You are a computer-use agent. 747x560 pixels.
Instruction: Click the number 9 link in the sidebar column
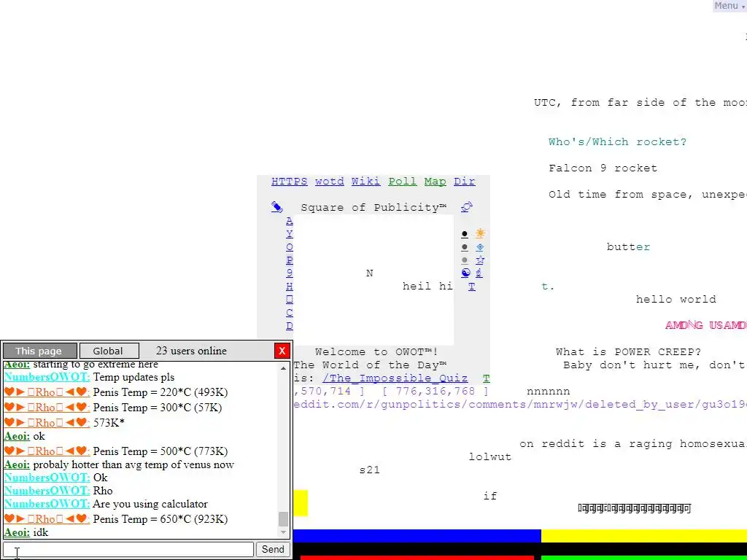289,273
